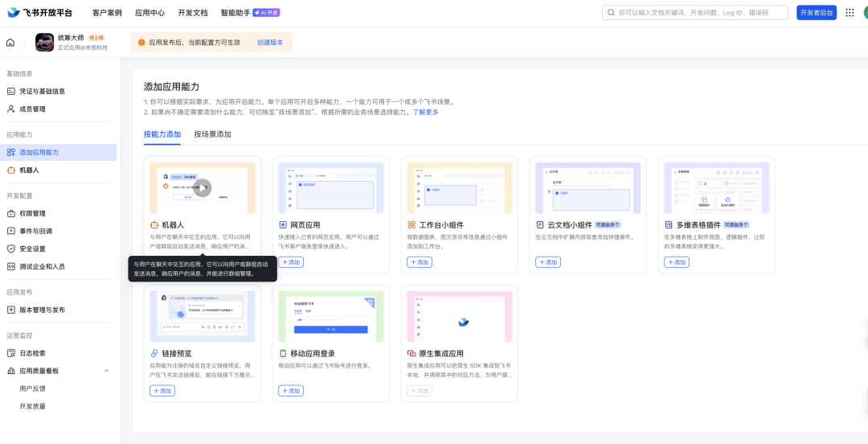Open the apps grid icon in header
The width and height of the screenshot is (868, 444).
click(850, 13)
